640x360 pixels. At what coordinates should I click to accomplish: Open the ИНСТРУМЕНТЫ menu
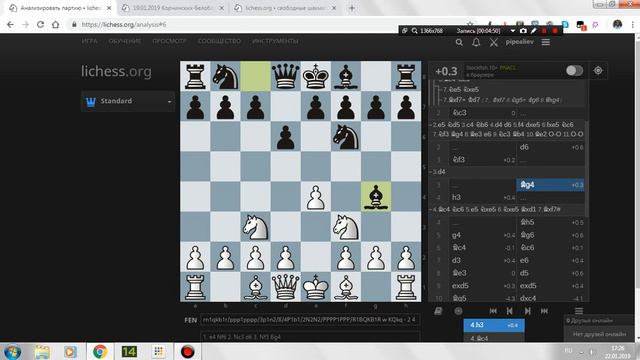[275, 41]
